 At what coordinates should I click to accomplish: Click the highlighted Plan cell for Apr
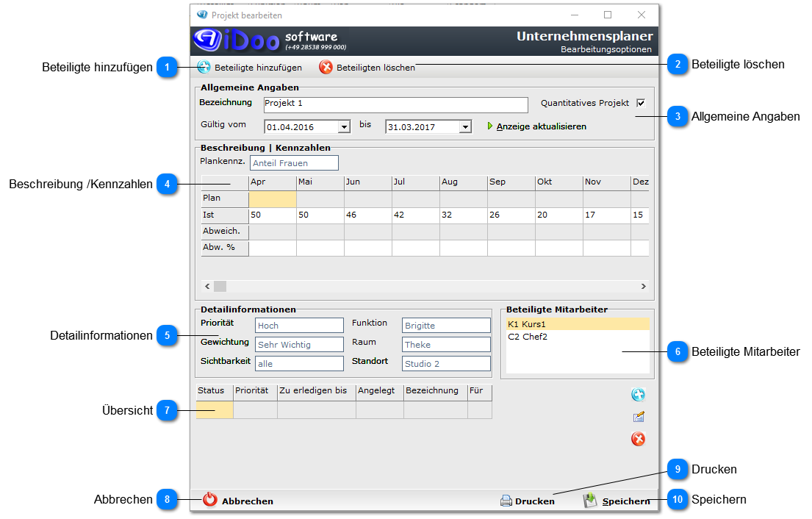click(273, 199)
